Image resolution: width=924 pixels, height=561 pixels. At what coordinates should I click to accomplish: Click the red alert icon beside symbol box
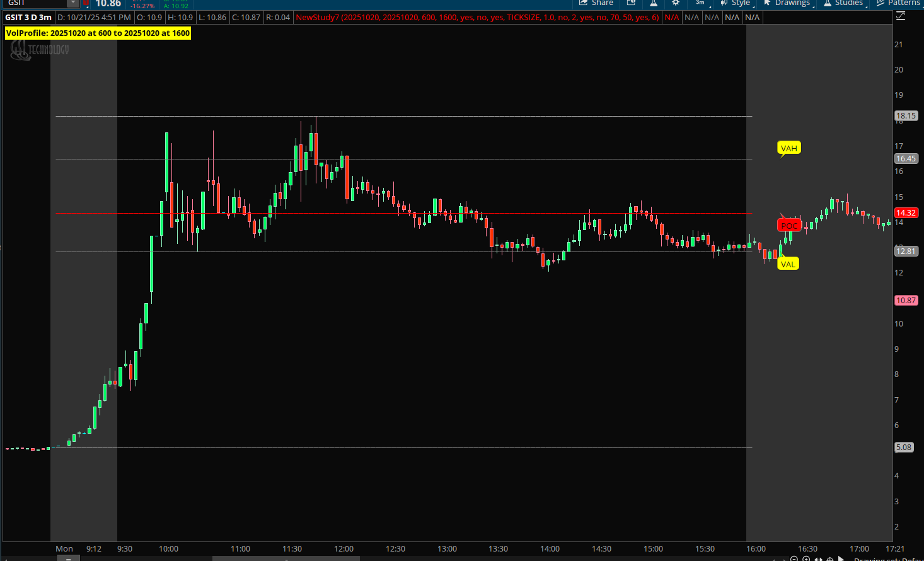tap(86, 3)
